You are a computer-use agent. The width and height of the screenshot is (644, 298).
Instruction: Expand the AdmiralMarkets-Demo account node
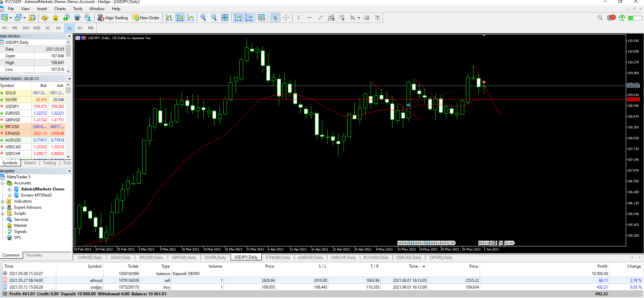[x=10, y=189]
